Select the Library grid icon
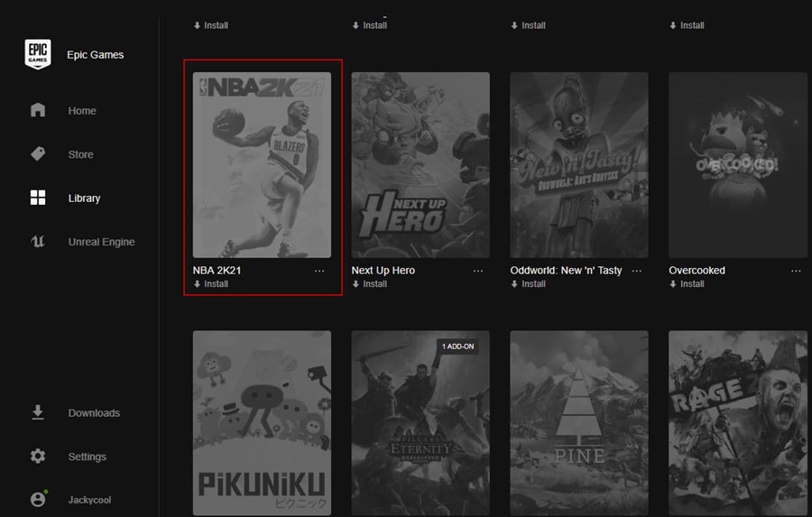 [x=38, y=198]
